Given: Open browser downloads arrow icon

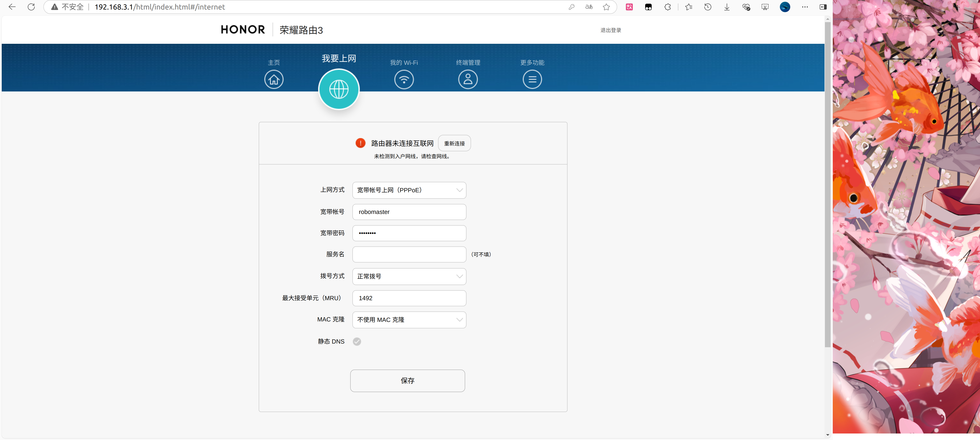Looking at the screenshot, I should (727, 7).
